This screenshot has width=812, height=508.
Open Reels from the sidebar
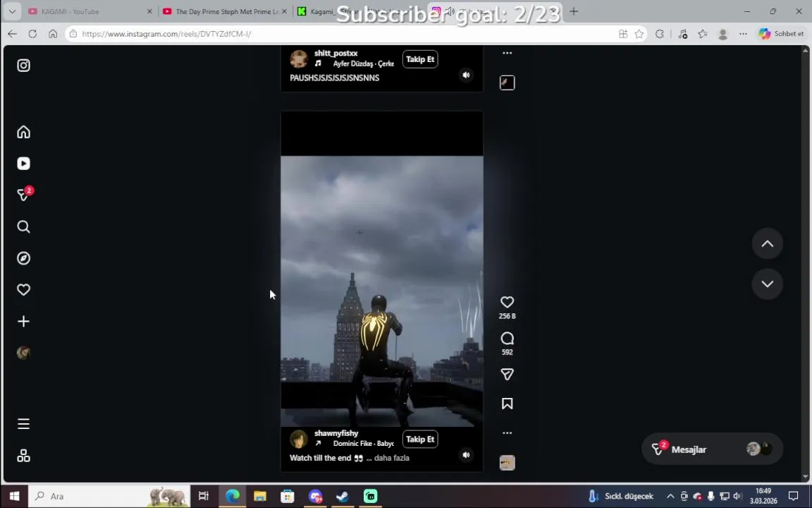(23, 163)
